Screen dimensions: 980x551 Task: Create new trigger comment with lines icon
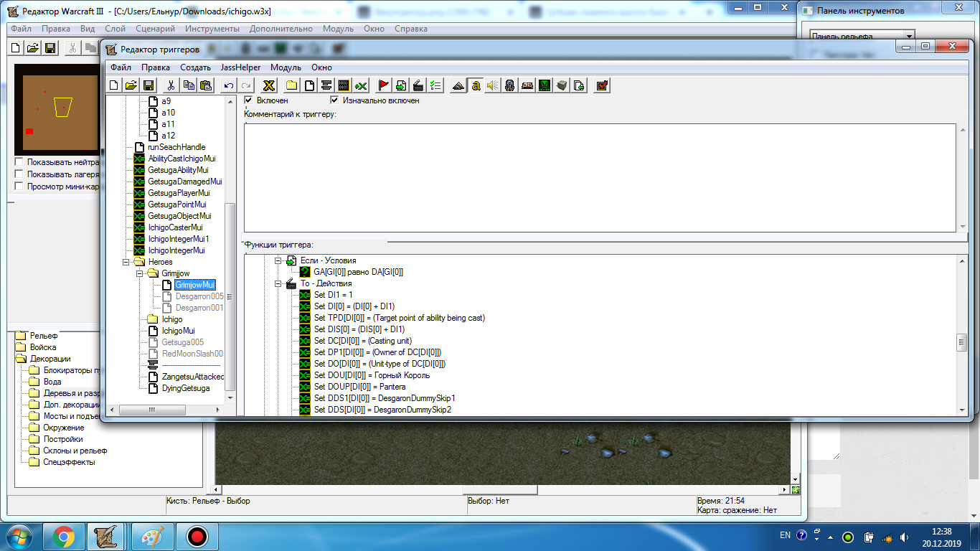coord(326,85)
